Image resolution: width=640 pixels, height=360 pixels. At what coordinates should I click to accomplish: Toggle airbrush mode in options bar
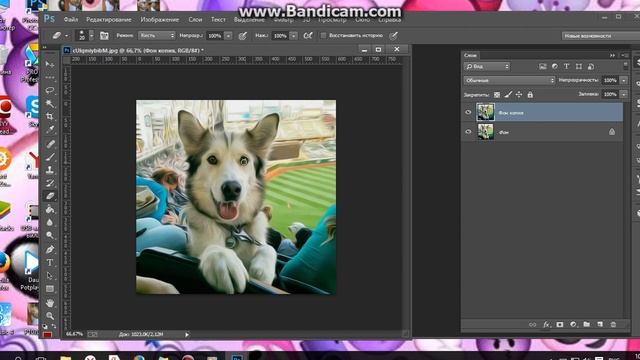pos(308,36)
